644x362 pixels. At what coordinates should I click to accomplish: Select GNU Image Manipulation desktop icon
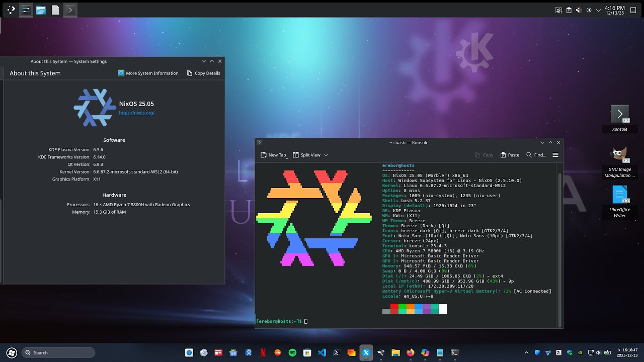click(x=620, y=162)
